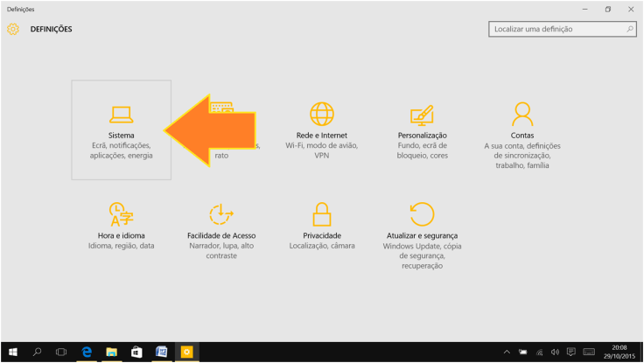
Task: Click the taskbar search icon
Action: click(38, 352)
